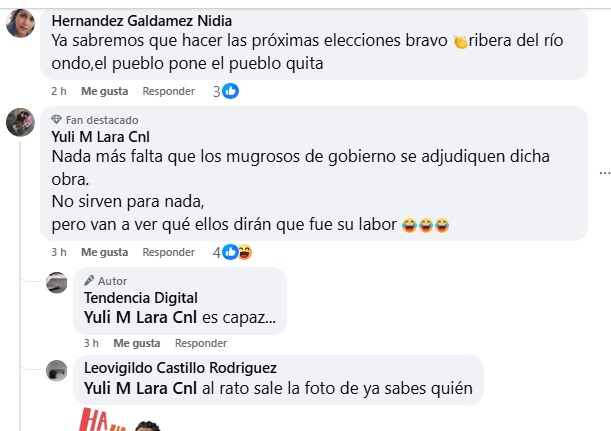Click Yuli M Lara Cnl's avatar

tap(20, 122)
